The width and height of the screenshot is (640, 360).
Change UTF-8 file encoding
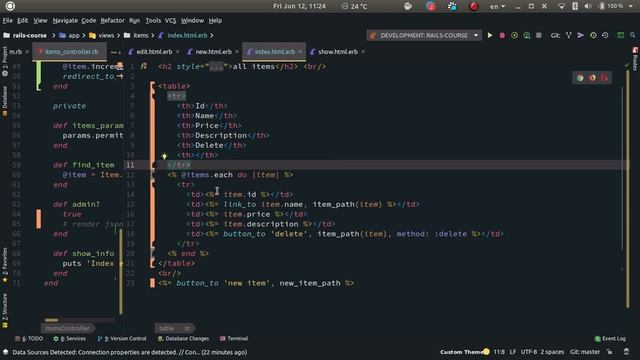pos(529,352)
